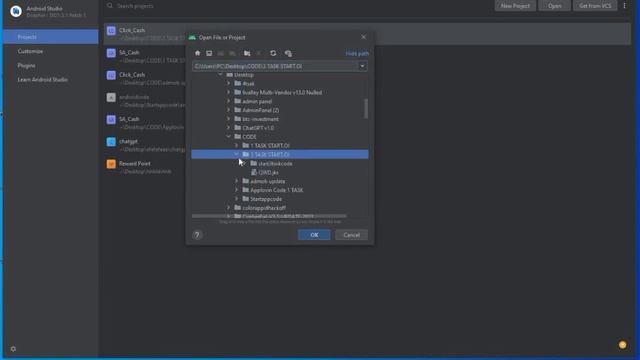
Task: Collapse the highlighted TASK START.OI folder
Action: coord(236,154)
